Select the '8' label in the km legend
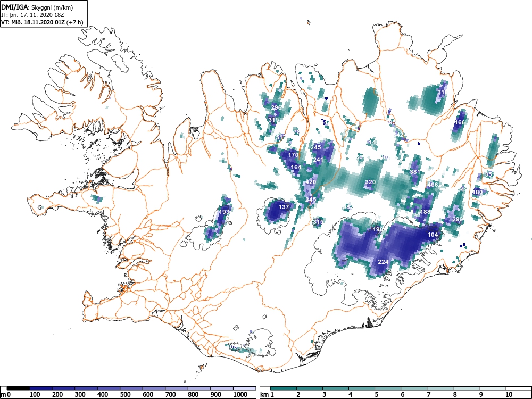The height and width of the screenshot is (399, 532). pos(455,394)
